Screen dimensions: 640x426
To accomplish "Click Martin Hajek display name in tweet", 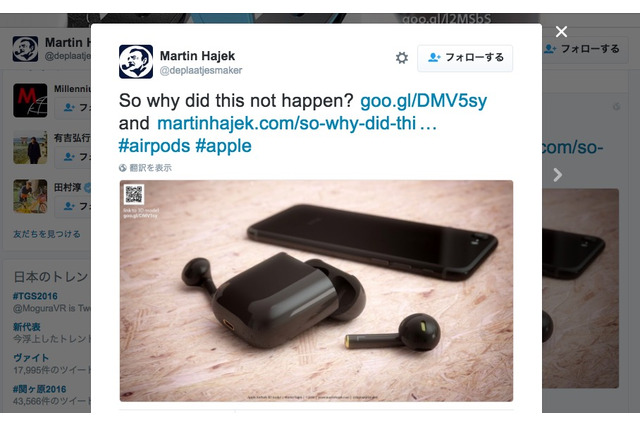I will click(197, 55).
